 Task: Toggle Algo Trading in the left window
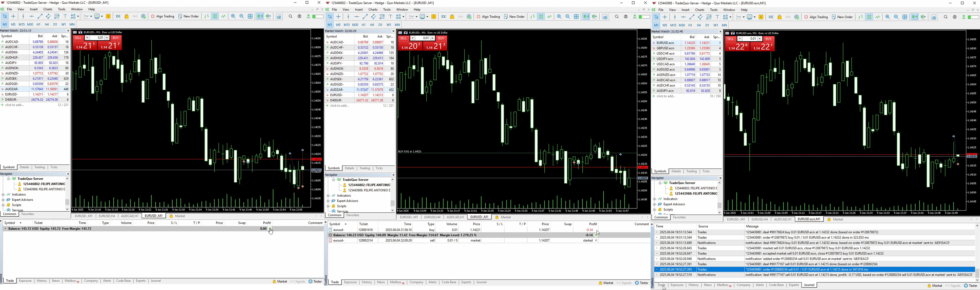click(162, 16)
